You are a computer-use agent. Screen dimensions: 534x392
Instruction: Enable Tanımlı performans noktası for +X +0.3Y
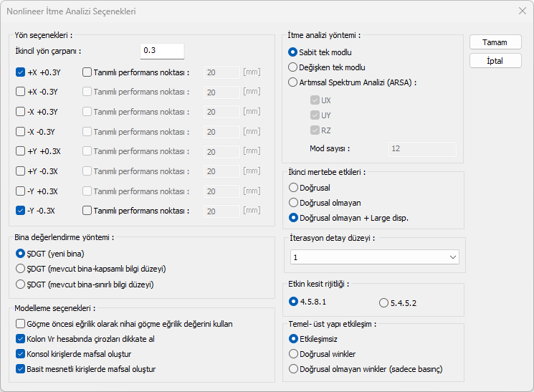87,72
